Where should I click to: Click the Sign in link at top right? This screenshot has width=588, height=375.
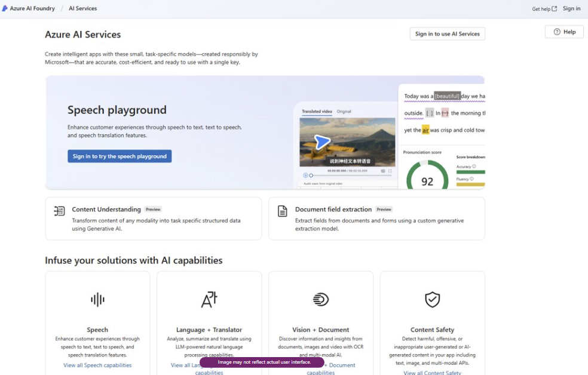pyautogui.click(x=571, y=8)
